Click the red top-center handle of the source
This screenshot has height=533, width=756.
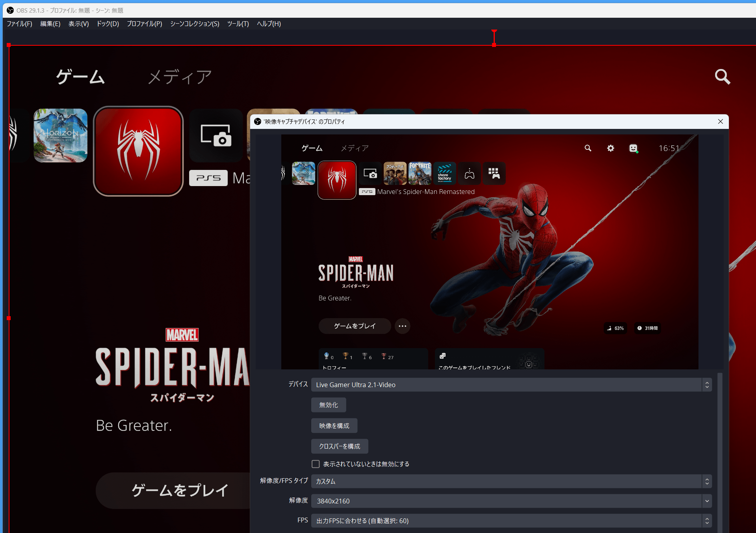[x=494, y=45]
